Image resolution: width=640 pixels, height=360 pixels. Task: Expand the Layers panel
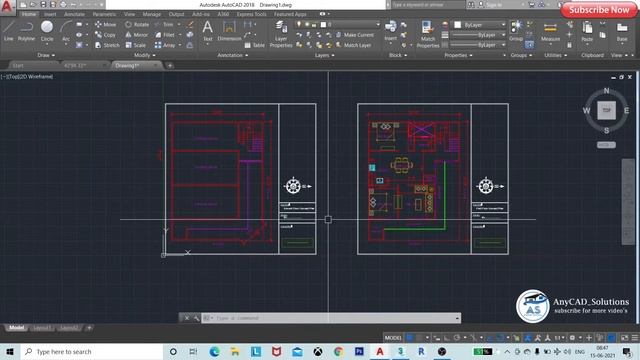[x=324, y=55]
